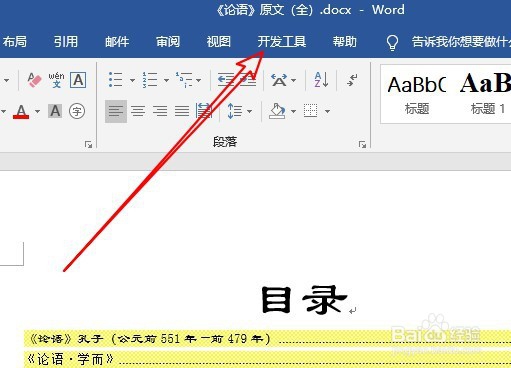This screenshot has width=511, height=368.
Task: Apply borders icon
Action: coord(310,111)
